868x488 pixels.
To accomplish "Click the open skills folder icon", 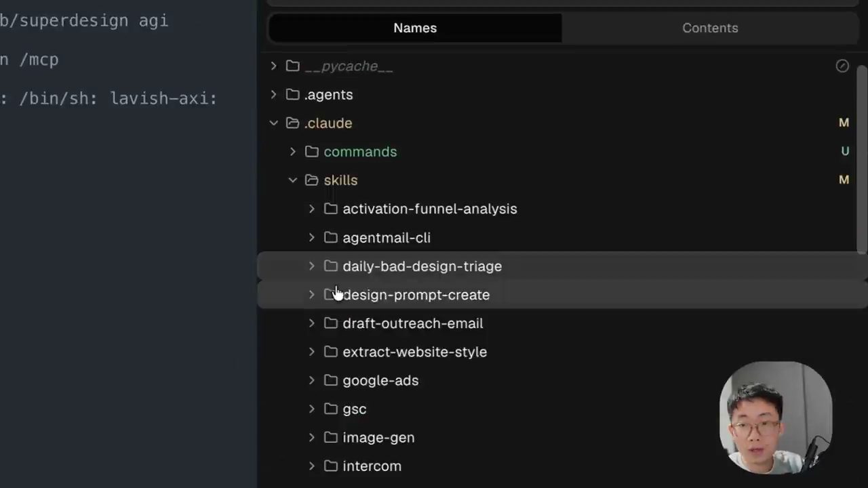I will pyautogui.click(x=311, y=180).
